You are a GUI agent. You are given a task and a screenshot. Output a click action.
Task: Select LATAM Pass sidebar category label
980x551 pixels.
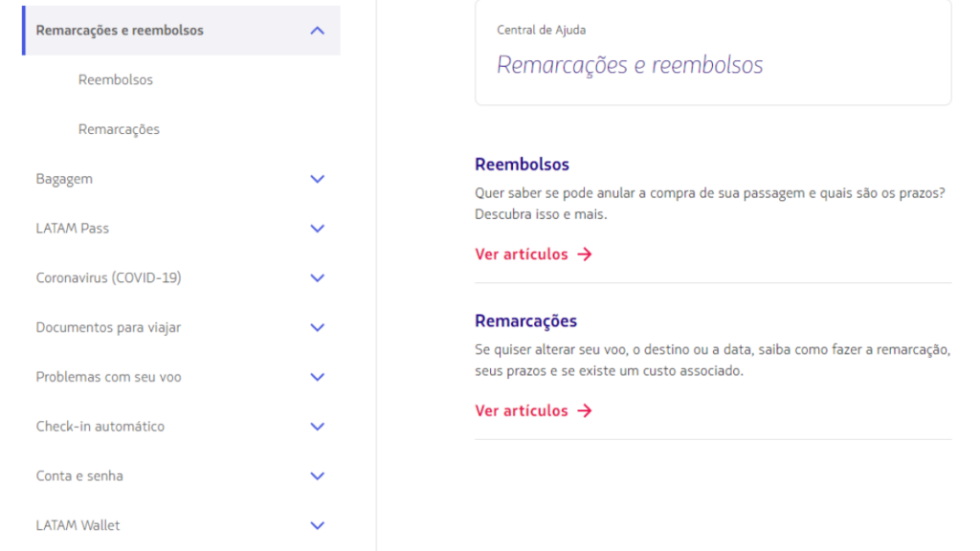[73, 229]
